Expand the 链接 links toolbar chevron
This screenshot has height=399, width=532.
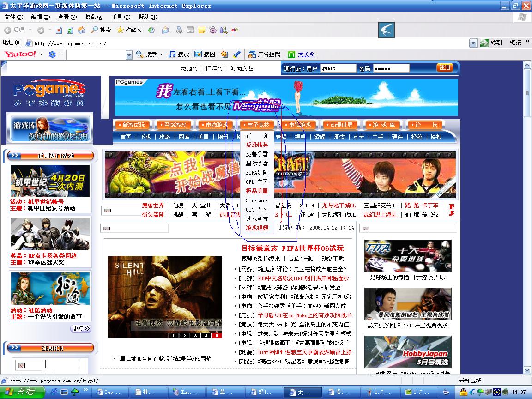click(x=527, y=42)
